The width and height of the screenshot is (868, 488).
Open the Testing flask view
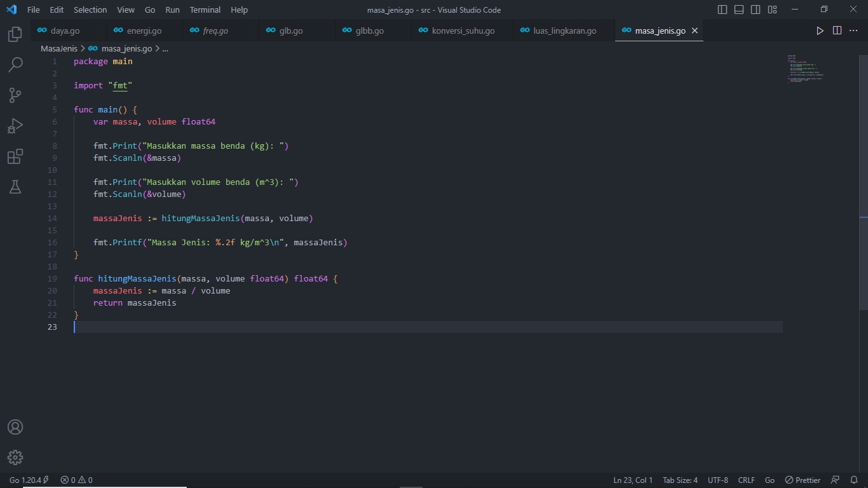(x=15, y=187)
